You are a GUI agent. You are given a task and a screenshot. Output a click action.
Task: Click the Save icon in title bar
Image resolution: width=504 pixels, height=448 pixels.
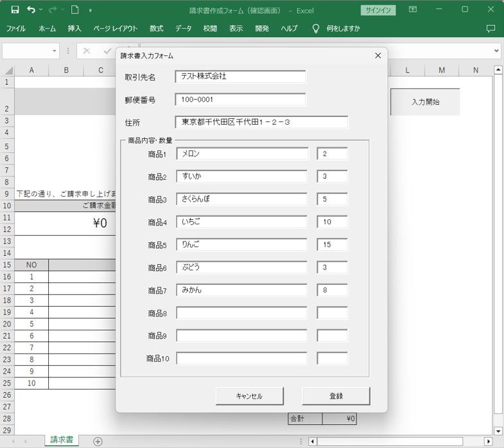[x=15, y=10]
